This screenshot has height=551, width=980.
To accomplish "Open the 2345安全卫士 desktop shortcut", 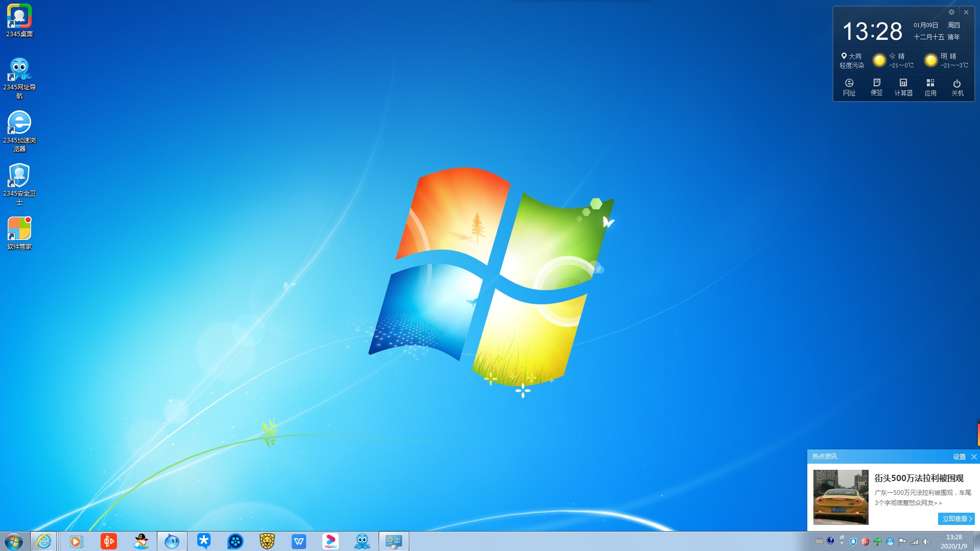I will tap(19, 184).
